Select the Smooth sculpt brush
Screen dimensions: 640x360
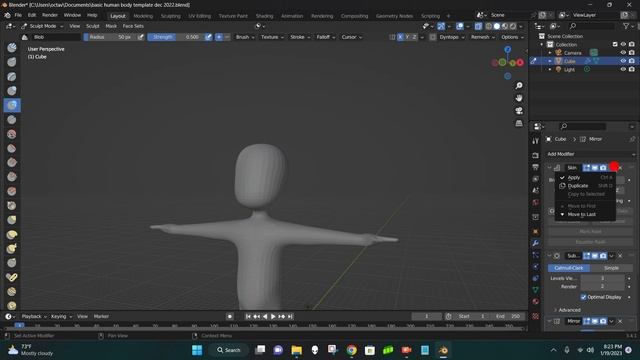coord(11,134)
